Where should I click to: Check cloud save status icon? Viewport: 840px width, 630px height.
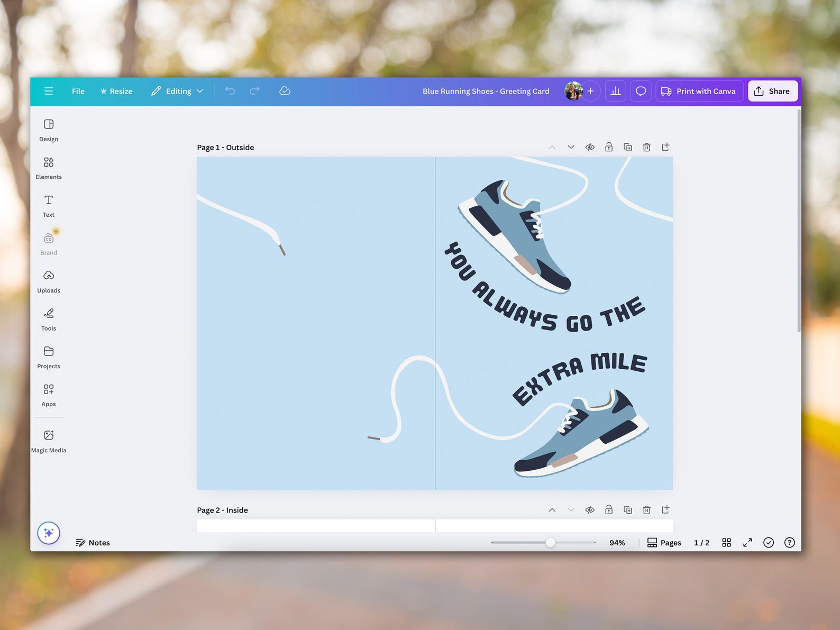tap(285, 91)
